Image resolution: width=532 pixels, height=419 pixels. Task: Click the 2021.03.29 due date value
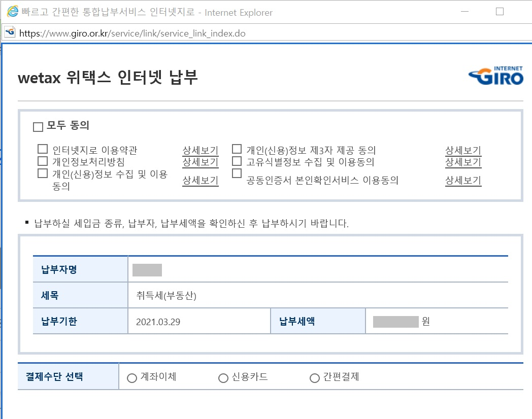point(158,322)
